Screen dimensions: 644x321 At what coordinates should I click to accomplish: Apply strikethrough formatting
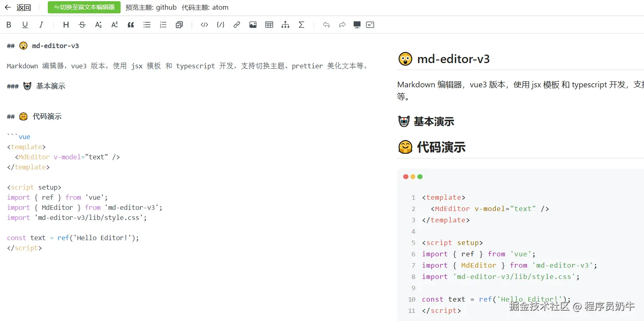82,25
